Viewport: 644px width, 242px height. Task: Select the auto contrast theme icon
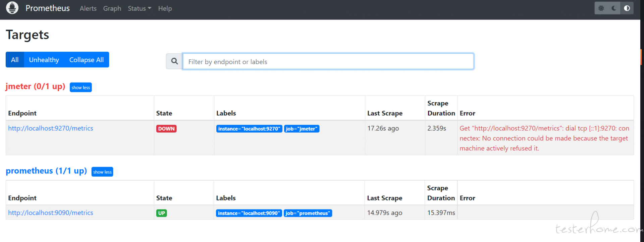point(627,8)
